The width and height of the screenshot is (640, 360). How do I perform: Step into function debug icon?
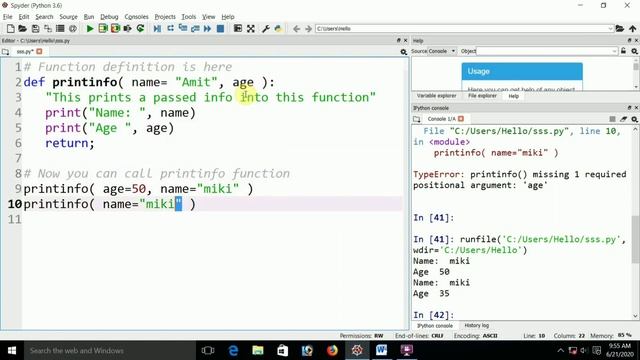pos(183,29)
